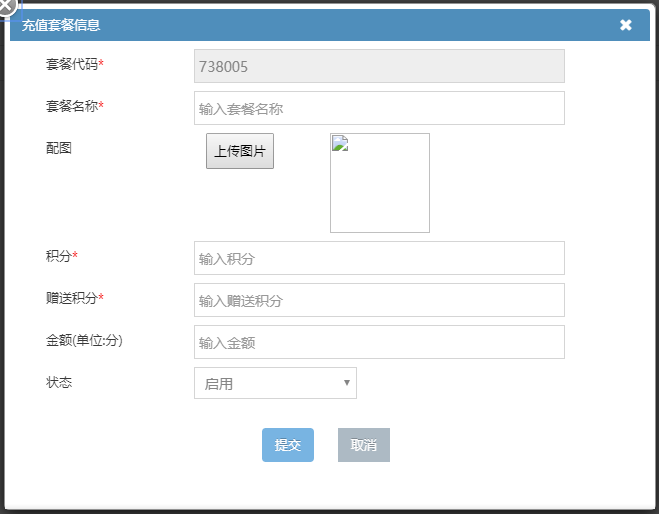This screenshot has height=514, width=659.
Task: Focus the 输入套餐名称 text field
Action: click(379, 108)
